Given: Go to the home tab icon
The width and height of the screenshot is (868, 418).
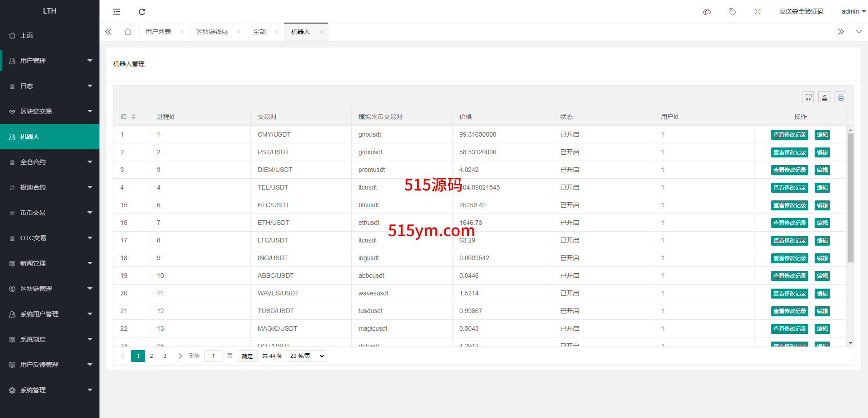Looking at the screenshot, I should click(128, 32).
